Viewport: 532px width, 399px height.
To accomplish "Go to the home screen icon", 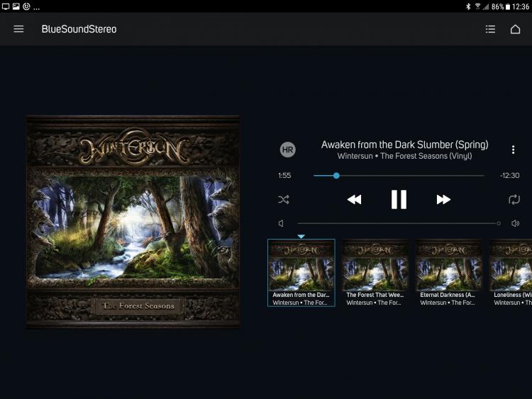I will [515, 29].
